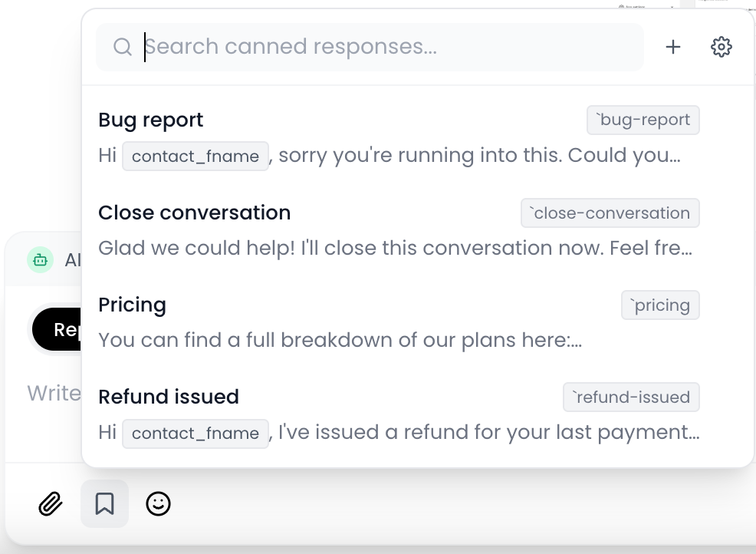Select the Bug report canned response

point(399,137)
